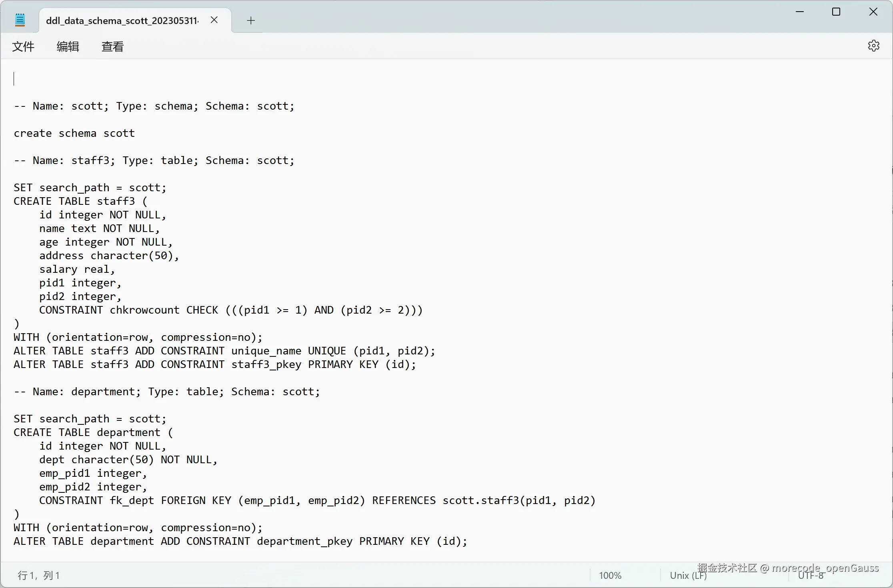Open the 查看 menu

(x=112, y=46)
